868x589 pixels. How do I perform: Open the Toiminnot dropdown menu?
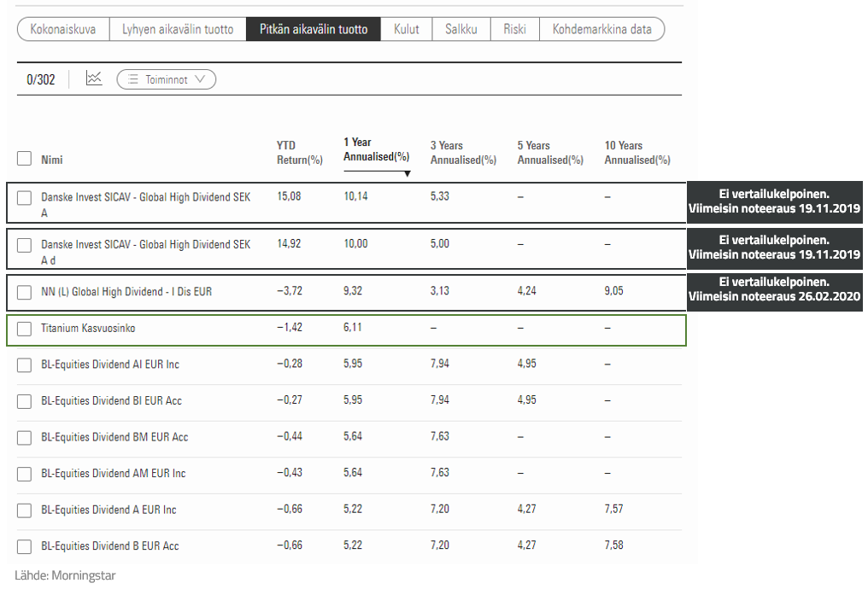click(x=166, y=79)
